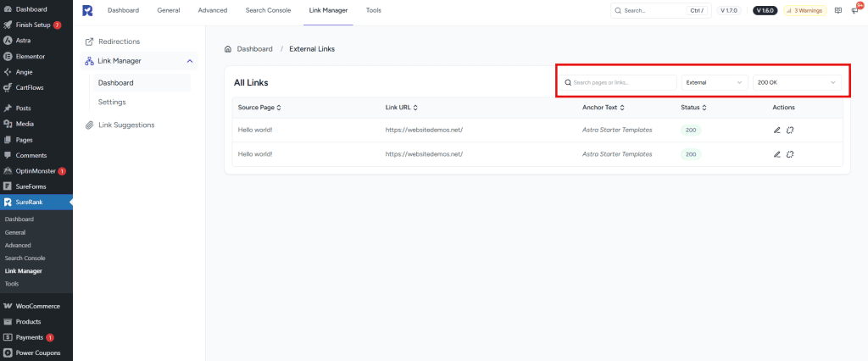
Task: Open the SureRank logo home
Action: click(x=87, y=10)
